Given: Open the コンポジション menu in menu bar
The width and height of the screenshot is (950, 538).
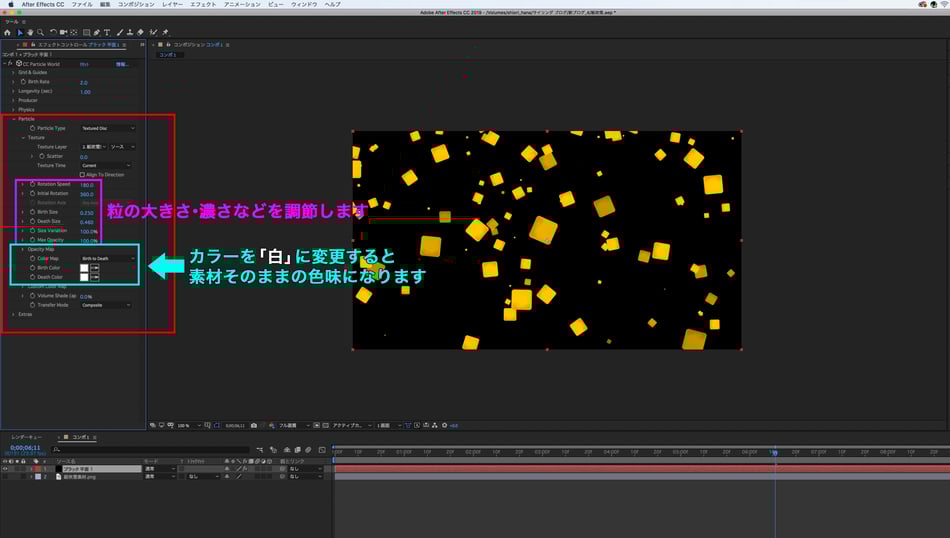Looking at the screenshot, I should click(x=136, y=4).
